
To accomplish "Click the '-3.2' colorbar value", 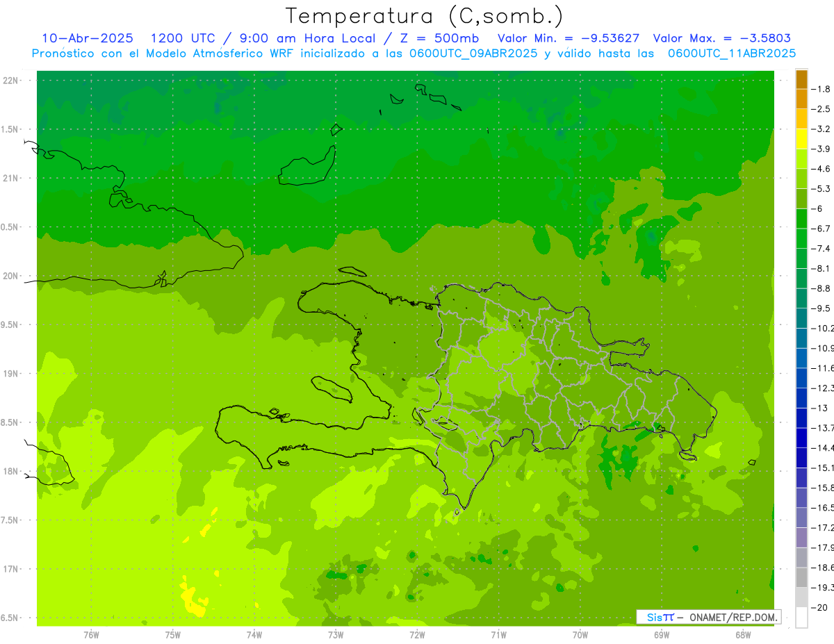I will (821, 129).
